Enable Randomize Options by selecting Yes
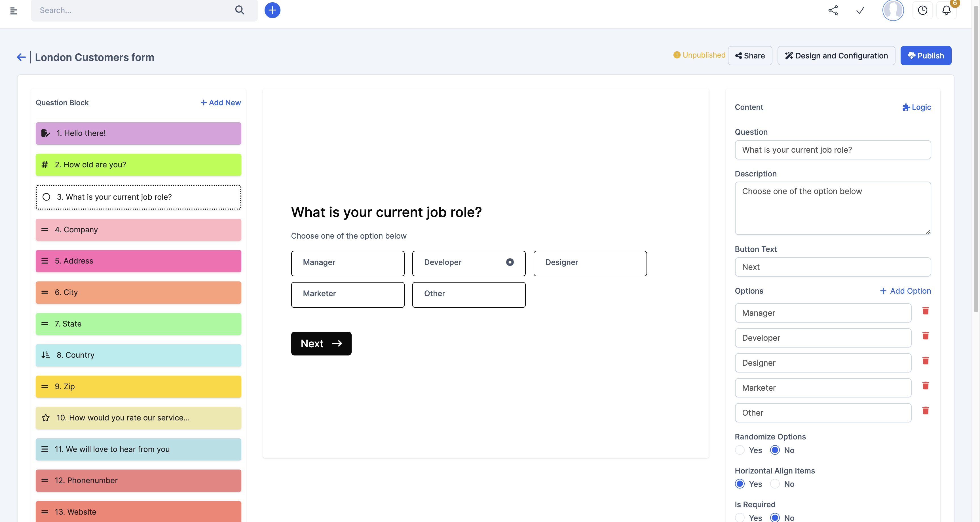The width and height of the screenshot is (980, 522). click(740, 450)
